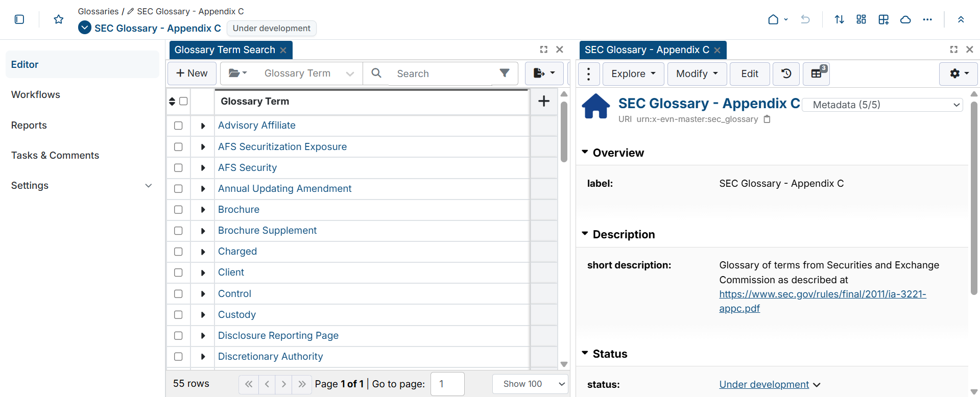This screenshot has height=397, width=980.
Task: Maximize the SEC Glossary details panel
Action: point(953,49)
